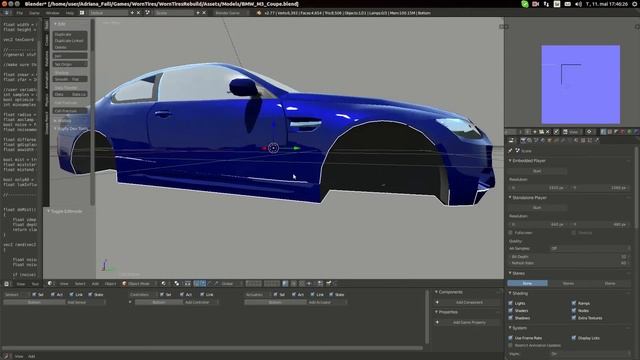Toggle Sensors Sel checkbox
The height and width of the screenshot is (360, 640).
point(34,294)
